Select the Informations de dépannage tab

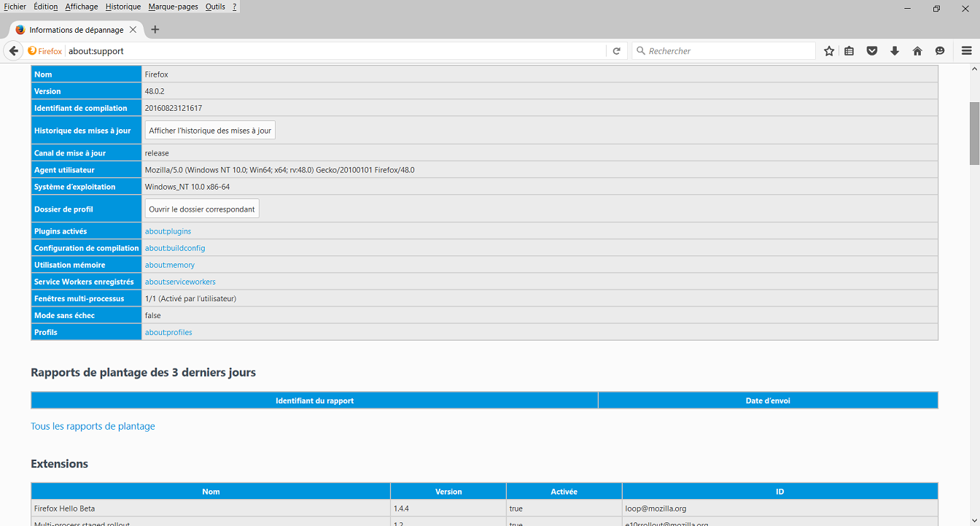pos(76,30)
